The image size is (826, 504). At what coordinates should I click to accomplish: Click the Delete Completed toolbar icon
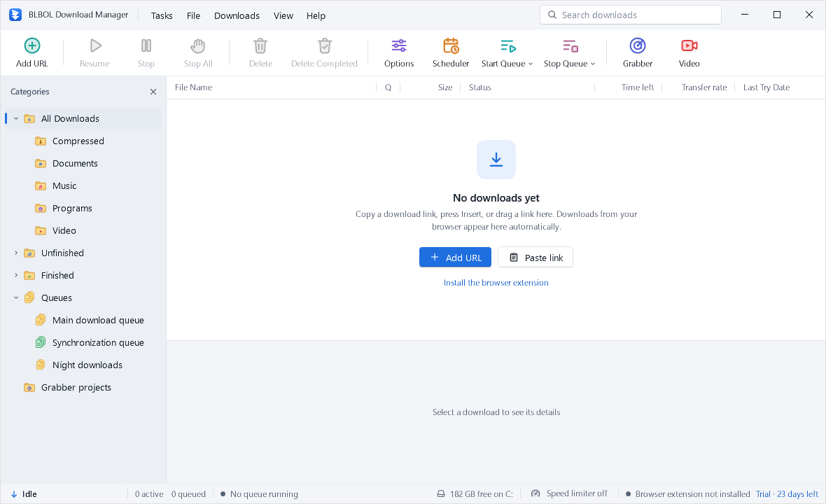click(x=325, y=46)
